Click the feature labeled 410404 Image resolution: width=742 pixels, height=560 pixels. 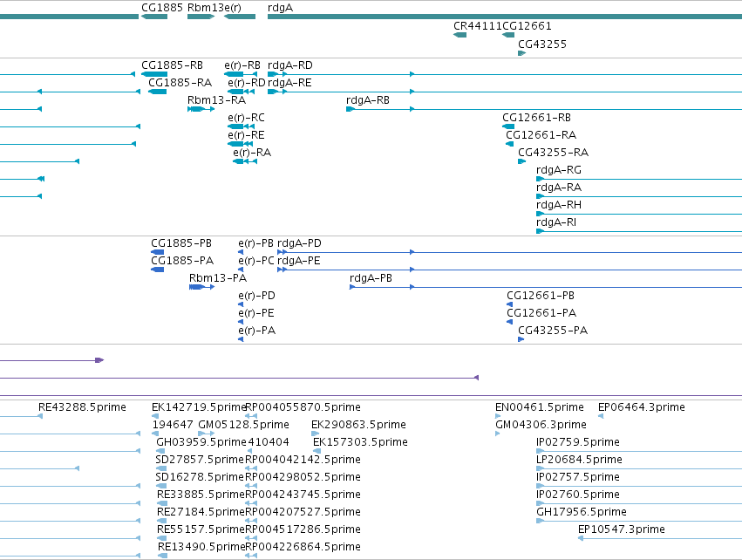pyautogui.click(x=269, y=442)
